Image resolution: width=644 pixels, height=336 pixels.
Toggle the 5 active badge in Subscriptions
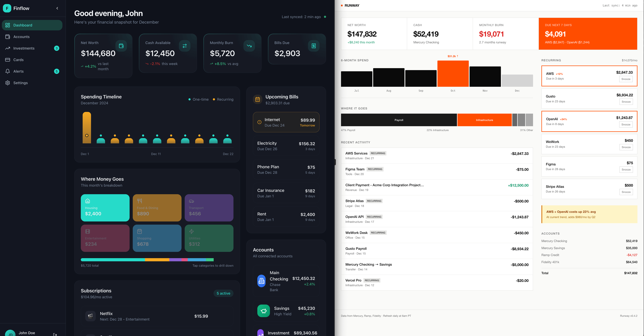coord(223,293)
